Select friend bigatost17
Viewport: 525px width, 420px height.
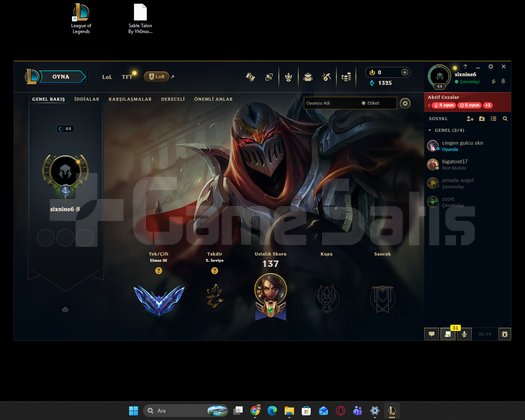click(468, 164)
